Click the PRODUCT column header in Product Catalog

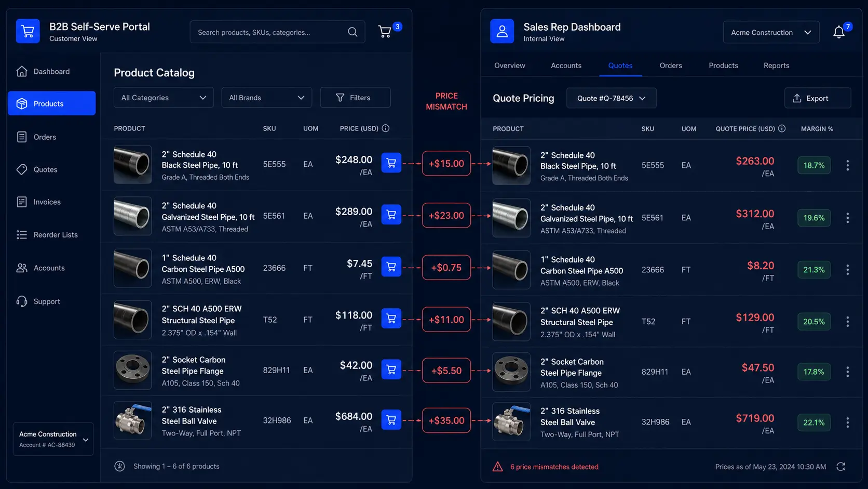[129, 128]
